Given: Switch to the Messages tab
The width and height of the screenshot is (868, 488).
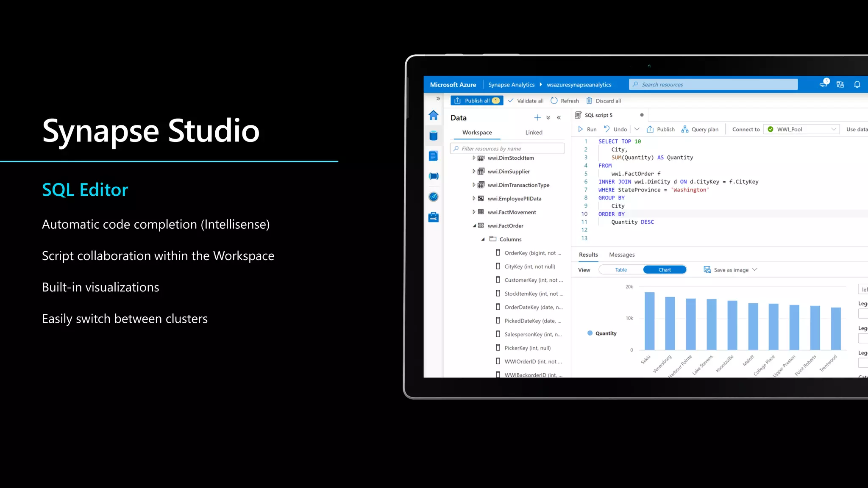Looking at the screenshot, I should [x=622, y=255].
